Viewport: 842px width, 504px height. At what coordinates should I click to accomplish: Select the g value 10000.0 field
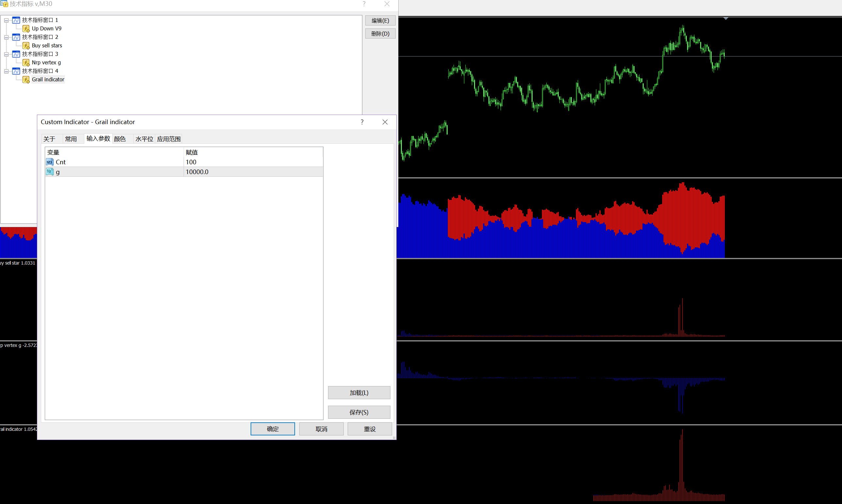pos(253,172)
